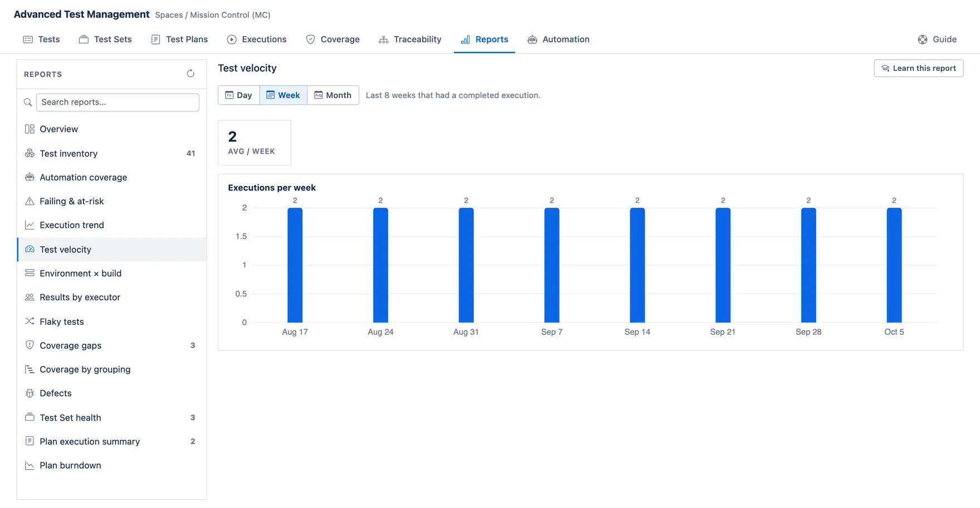The height and width of the screenshot is (508, 980).
Task: Open the Traceability tab
Action: [410, 40]
